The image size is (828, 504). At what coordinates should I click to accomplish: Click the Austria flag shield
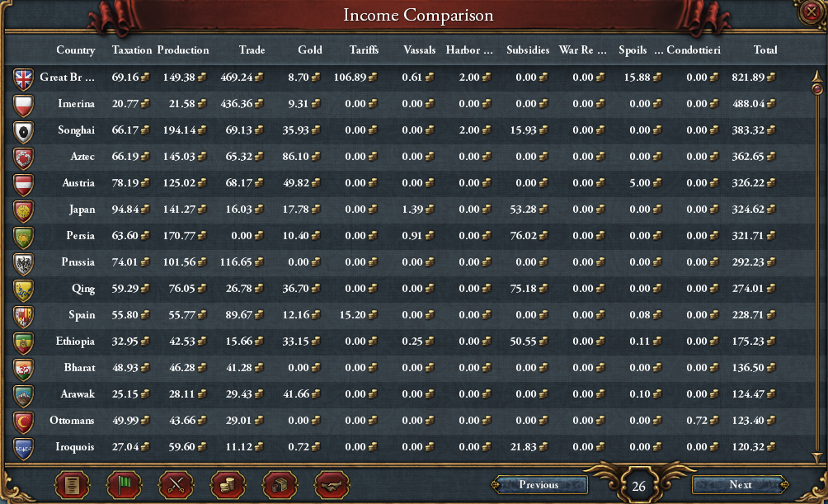pos(24,185)
